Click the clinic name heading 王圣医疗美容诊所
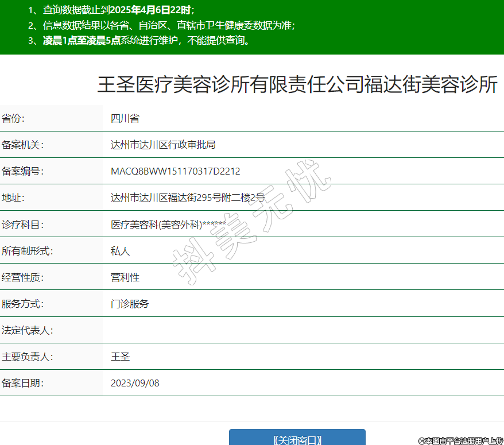The height and width of the screenshot is (445, 504). pyautogui.click(x=297, y=84)
